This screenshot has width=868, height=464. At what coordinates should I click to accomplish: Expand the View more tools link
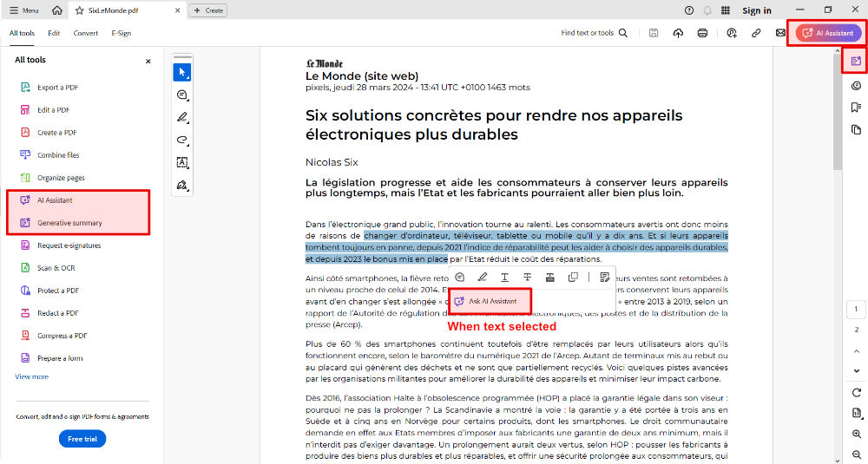point(31,376)
